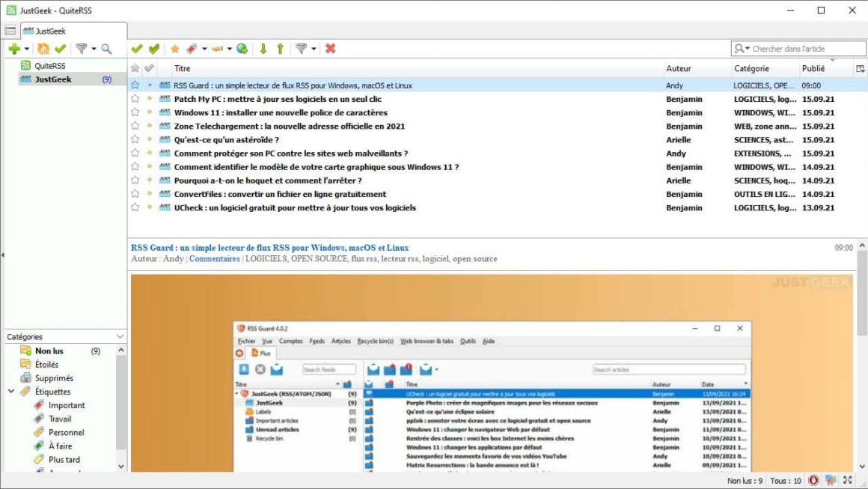Image resolution: width=868 pixels, height=489 pixels.
Task: Click the categories panel scroll down arrow
Action: pos(121,467)
